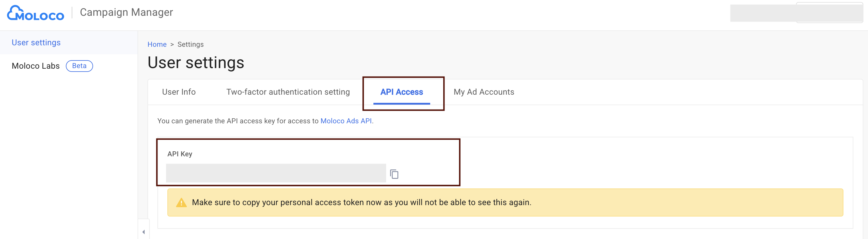Go to the My Ad Accounts tab

(483, 92)
